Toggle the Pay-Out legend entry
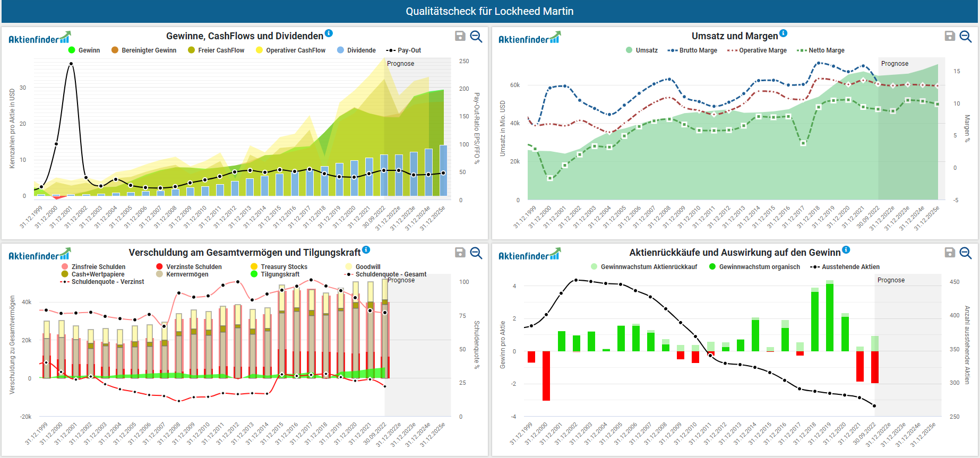Screen dimensions: 980x458 click(x=409, y=50)
